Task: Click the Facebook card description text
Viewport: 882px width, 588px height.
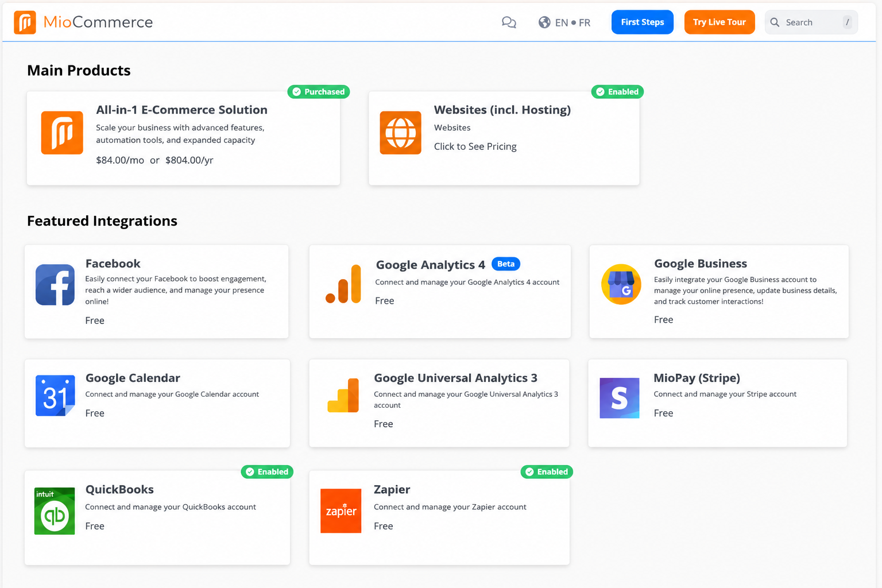Action: click(x=176, y=290)
